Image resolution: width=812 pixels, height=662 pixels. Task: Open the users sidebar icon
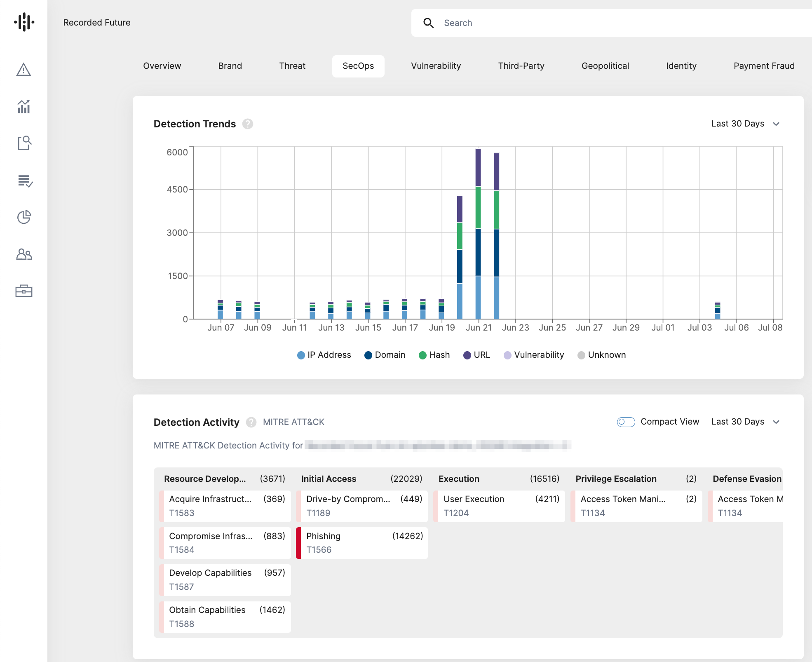24,254
